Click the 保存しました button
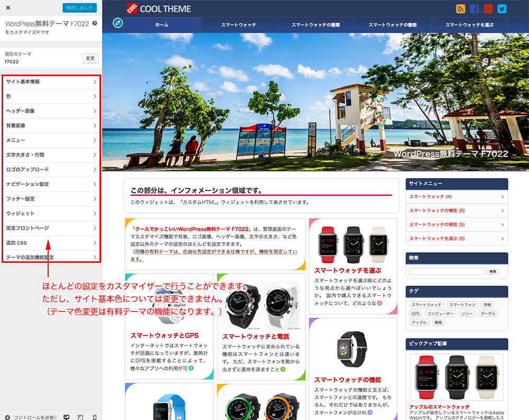This screenshot has width=529, height=420. (x=80, y=8)
